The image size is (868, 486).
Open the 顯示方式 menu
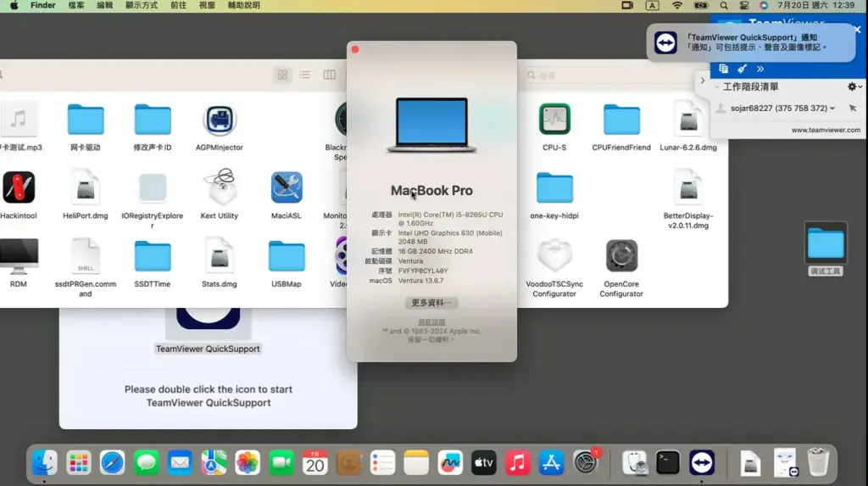click(142, 6)
